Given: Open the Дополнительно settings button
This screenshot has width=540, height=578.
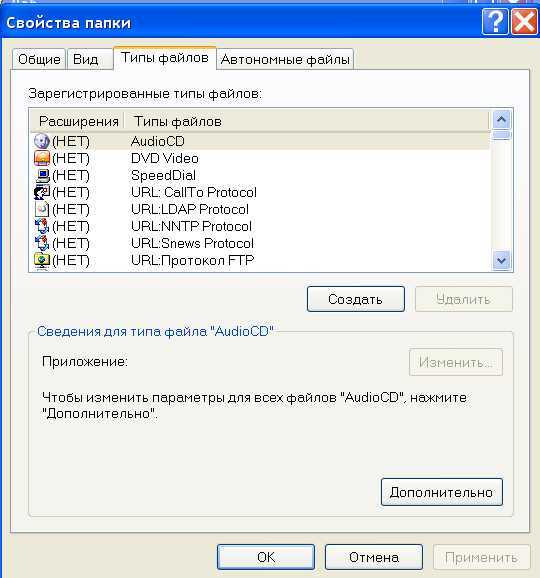Looking at the screenshot, I should click(442, 492).
